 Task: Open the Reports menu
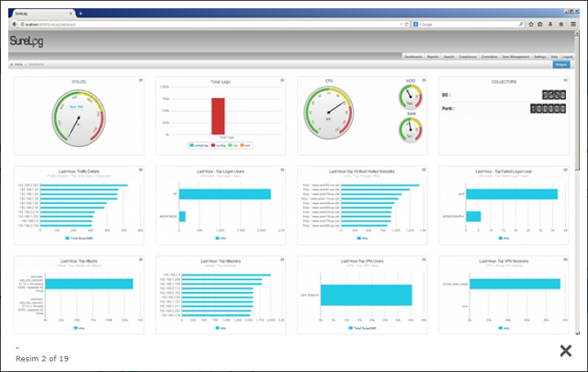(433, 57)
